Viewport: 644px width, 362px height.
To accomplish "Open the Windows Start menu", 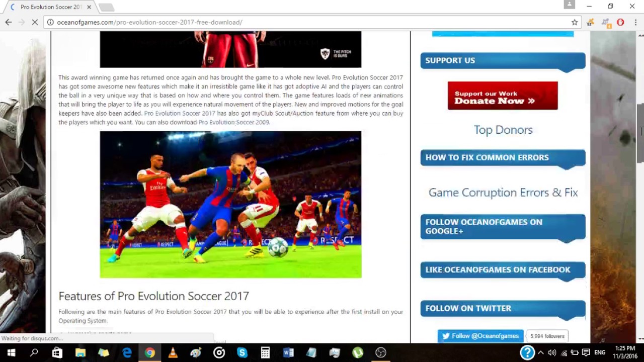I will tap(11, 352).
